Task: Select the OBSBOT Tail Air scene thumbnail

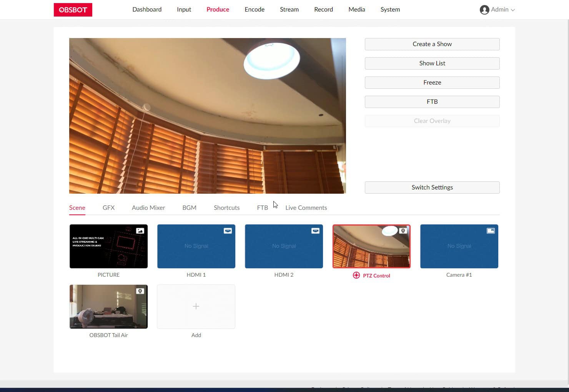Action: (x=108, y=307)
